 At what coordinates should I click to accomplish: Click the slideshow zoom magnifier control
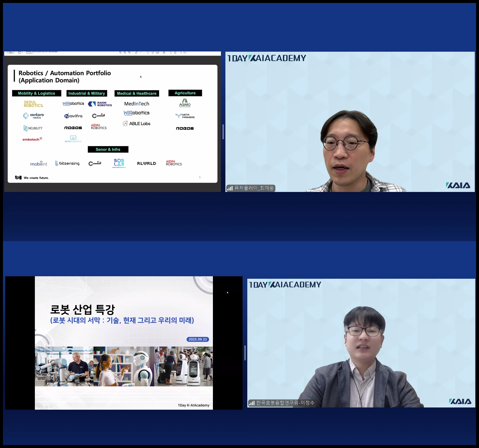pos(51,407)
